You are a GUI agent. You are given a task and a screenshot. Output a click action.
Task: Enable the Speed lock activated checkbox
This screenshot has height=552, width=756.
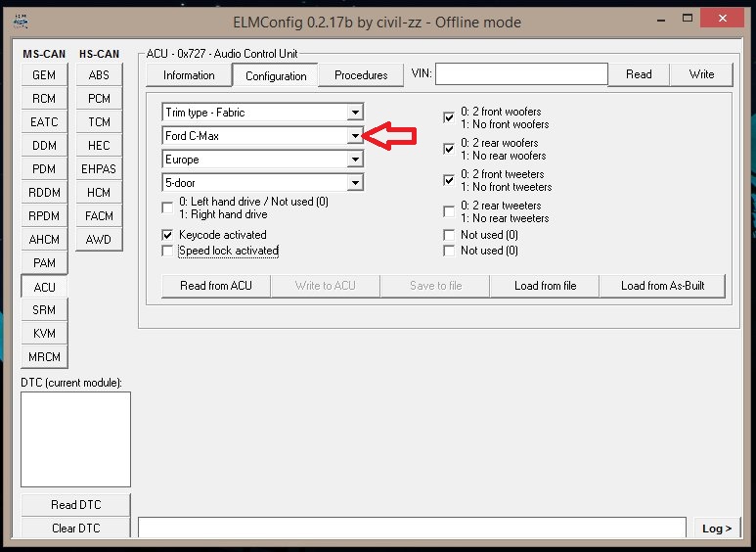pos(168,251)
